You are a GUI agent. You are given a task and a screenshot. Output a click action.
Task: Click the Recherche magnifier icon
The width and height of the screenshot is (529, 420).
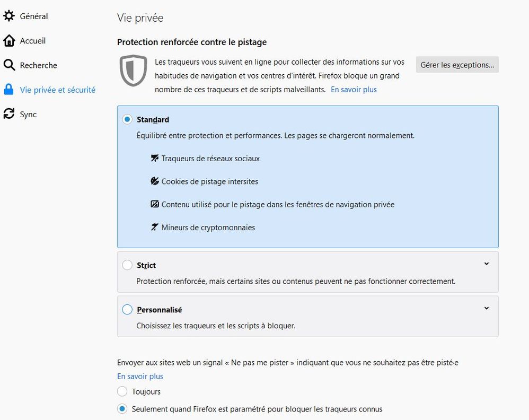point(9,65)
